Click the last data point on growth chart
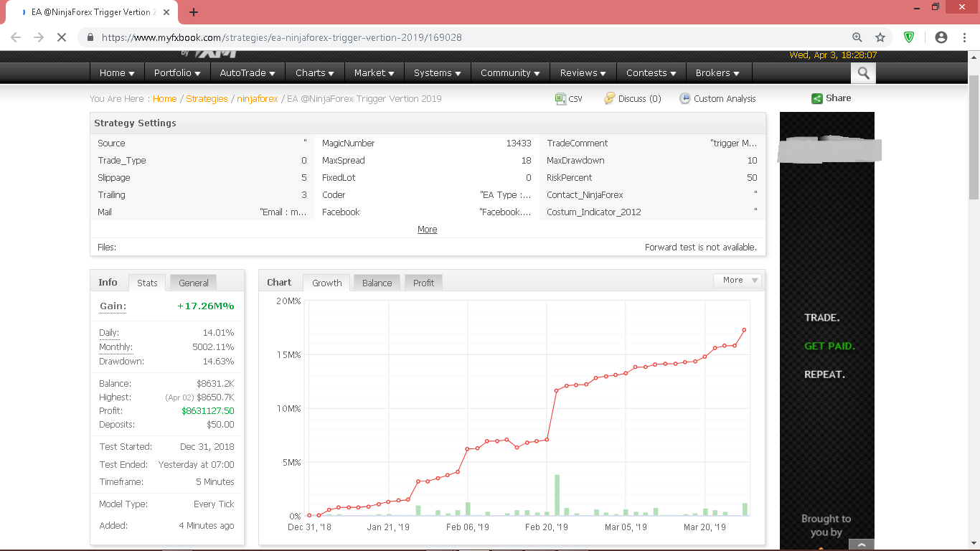Image resolution: width=980 pixels, height=551 pixels. (x=745, y=330)
